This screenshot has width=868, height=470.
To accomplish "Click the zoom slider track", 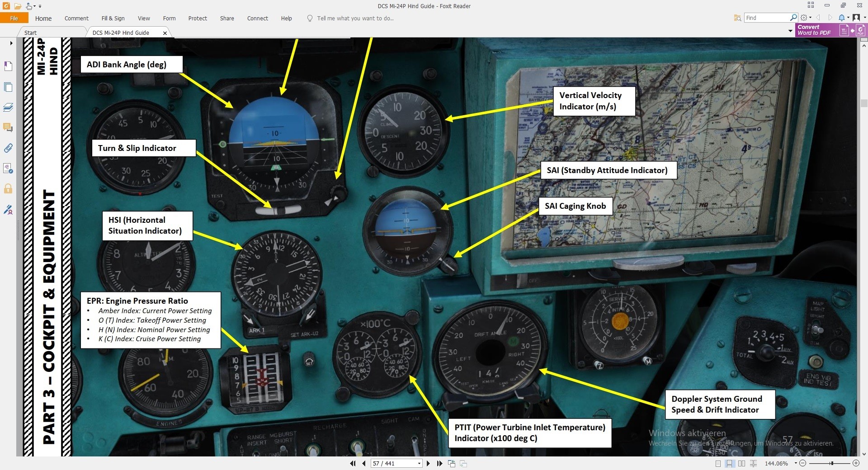I will 829,463.
